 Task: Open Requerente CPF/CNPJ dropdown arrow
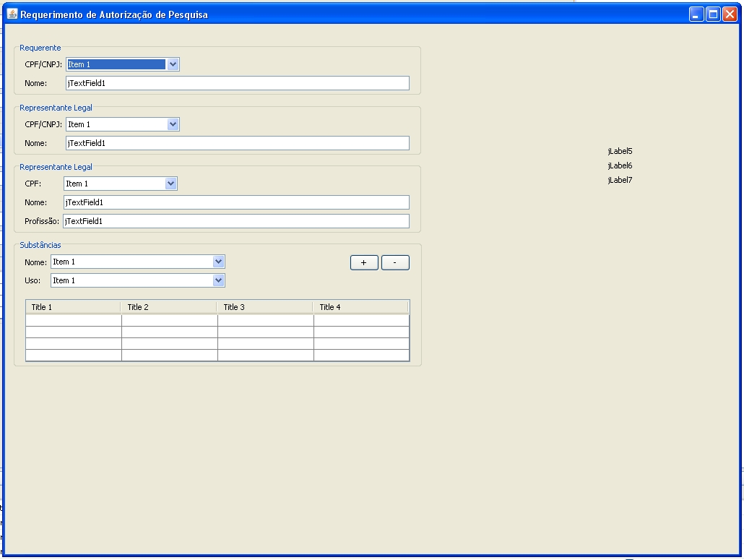click(x=173, y=64)
